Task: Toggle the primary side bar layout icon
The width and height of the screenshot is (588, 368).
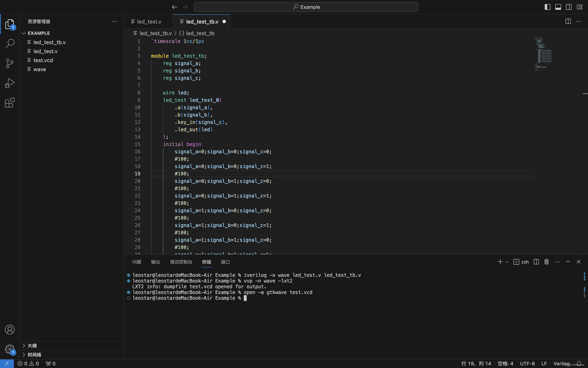Action: tap(547, 7)
